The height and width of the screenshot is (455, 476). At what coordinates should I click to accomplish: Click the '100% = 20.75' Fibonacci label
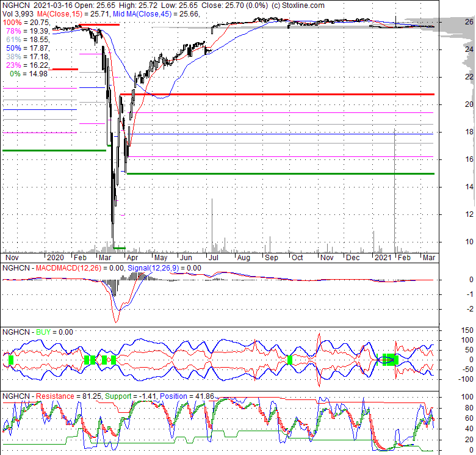click(x=26, y=23)
